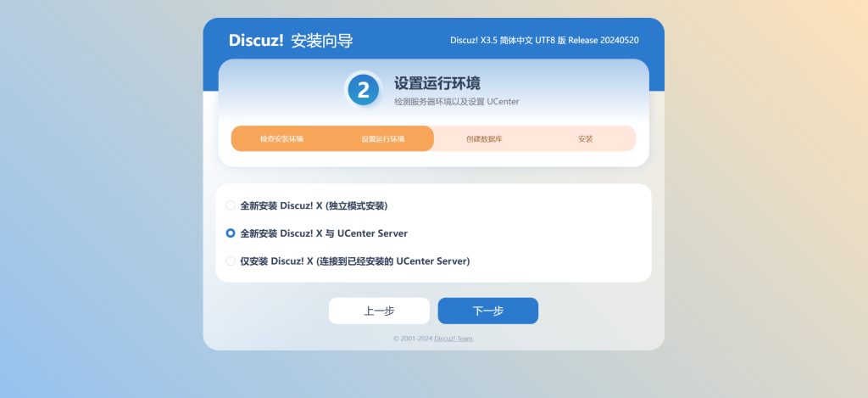The height and width of the screenshot is (398, 868).
Task: Click the 上一步 button
Action: [x=379, y=311]
